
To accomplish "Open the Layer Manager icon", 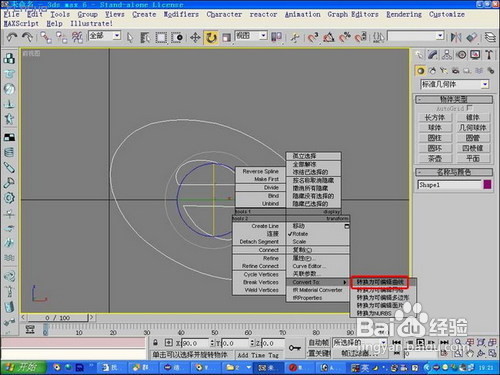I will [490, 37].
